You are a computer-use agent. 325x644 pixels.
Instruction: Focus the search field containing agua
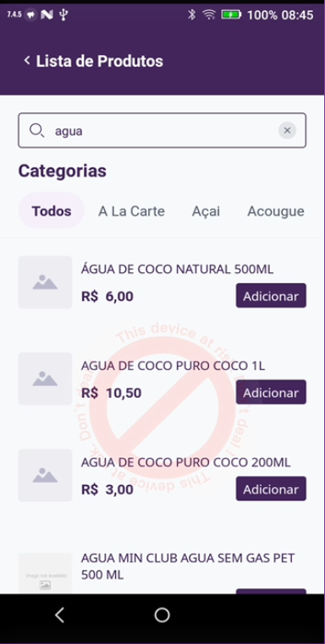pyautogui.click(x=162, y=131)
